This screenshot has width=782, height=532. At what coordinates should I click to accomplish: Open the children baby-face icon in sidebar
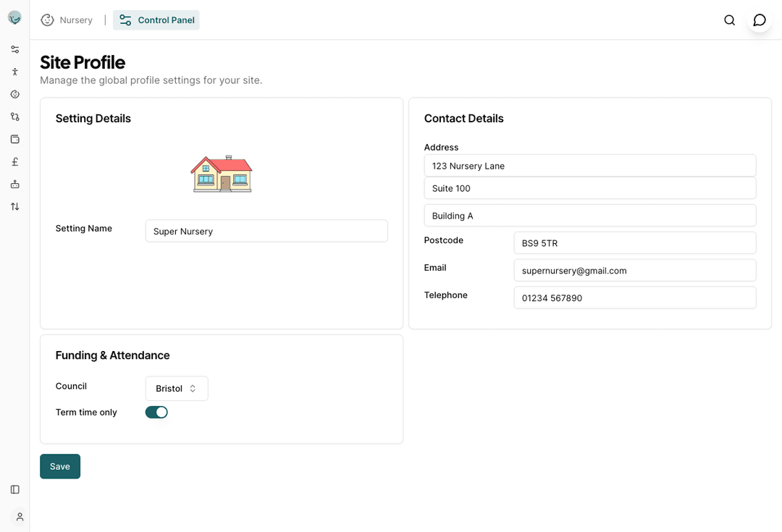point(14,94)
